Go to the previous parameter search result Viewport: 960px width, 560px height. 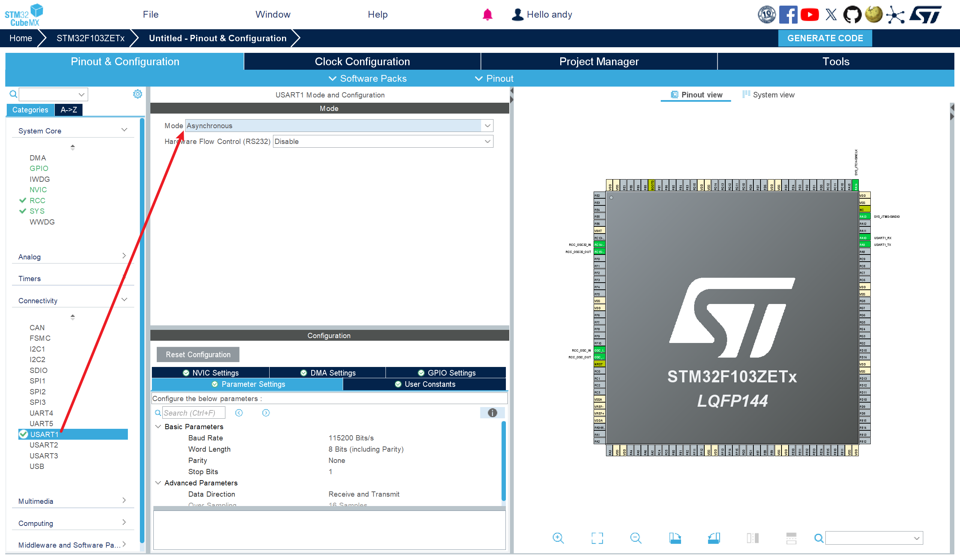239,413
